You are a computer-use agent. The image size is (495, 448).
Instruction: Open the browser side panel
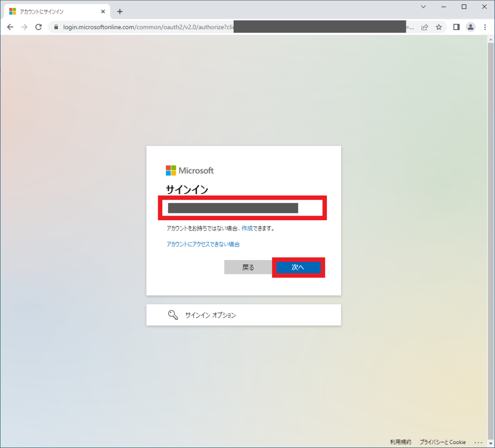[x=456, y=27]
